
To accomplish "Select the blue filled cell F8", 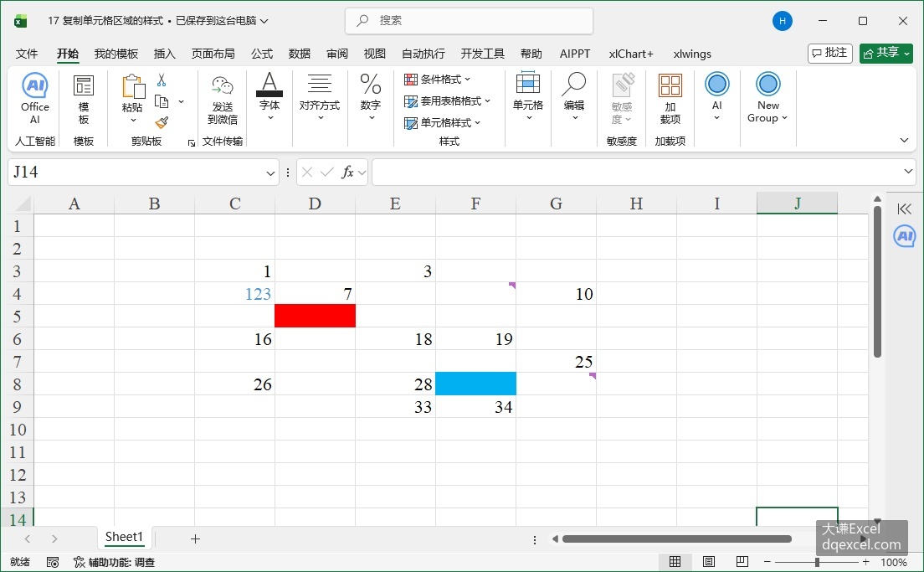I will coord(475,384).
